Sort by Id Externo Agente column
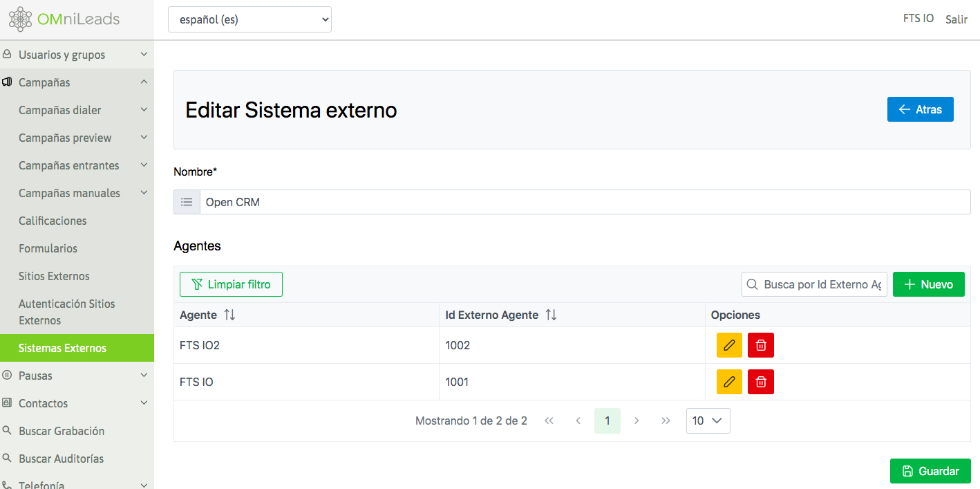This screenshot has width=980, height=489. (x=551, y=315)
